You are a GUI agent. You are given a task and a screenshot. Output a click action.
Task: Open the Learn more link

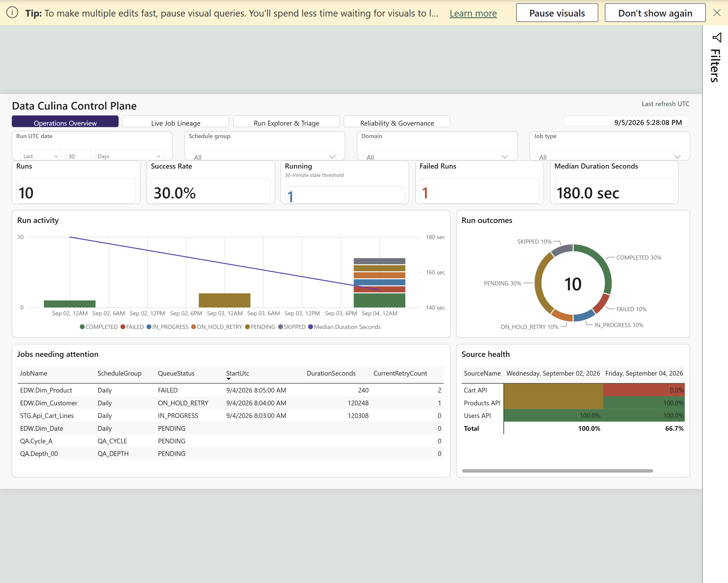[x=473, y=13]
